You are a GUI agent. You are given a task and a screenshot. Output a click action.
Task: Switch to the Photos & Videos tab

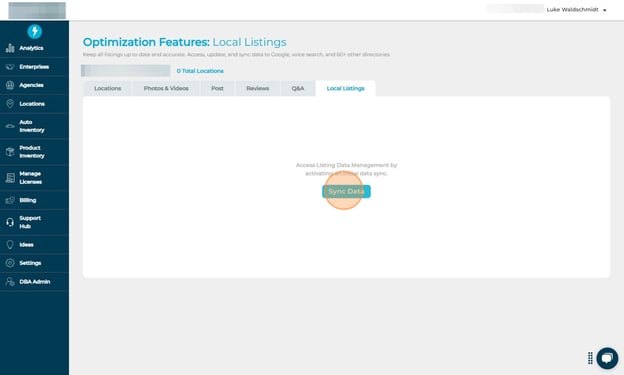166,88
